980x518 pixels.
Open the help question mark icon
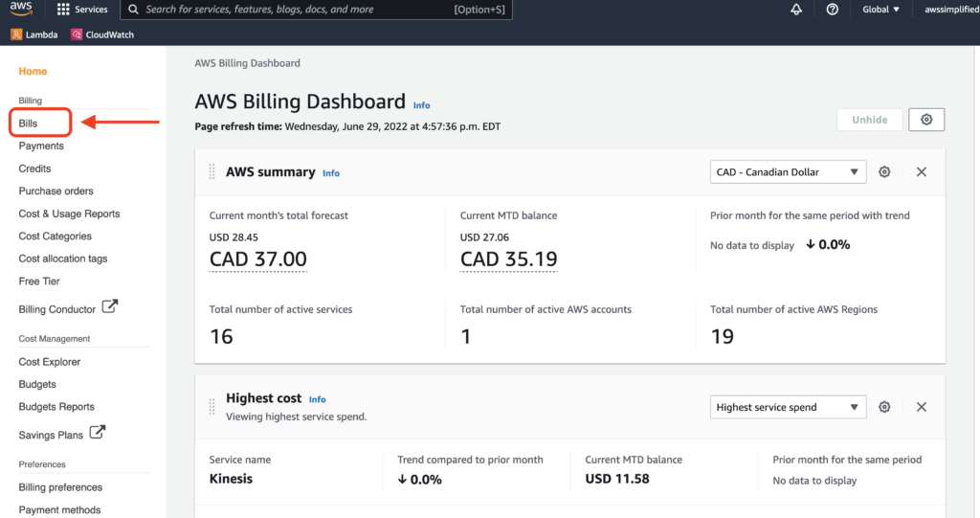tap(832, 10)
